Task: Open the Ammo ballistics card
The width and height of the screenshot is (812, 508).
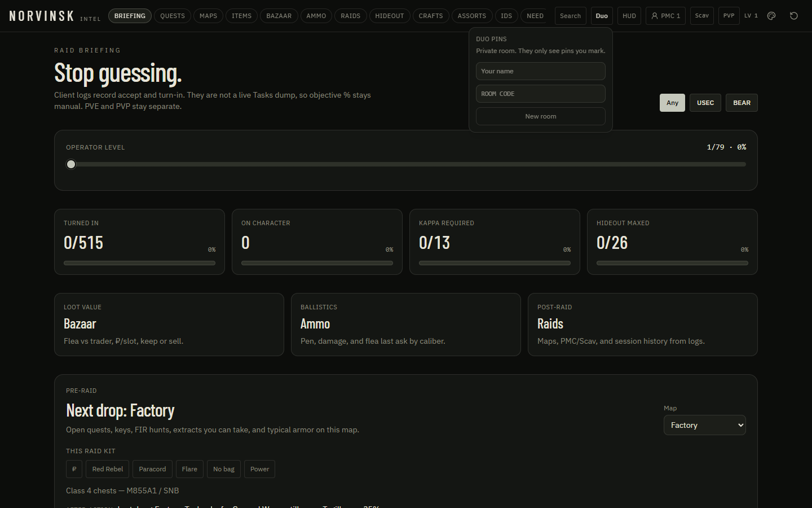Action: pyautogui.click(x=406, y=325)
